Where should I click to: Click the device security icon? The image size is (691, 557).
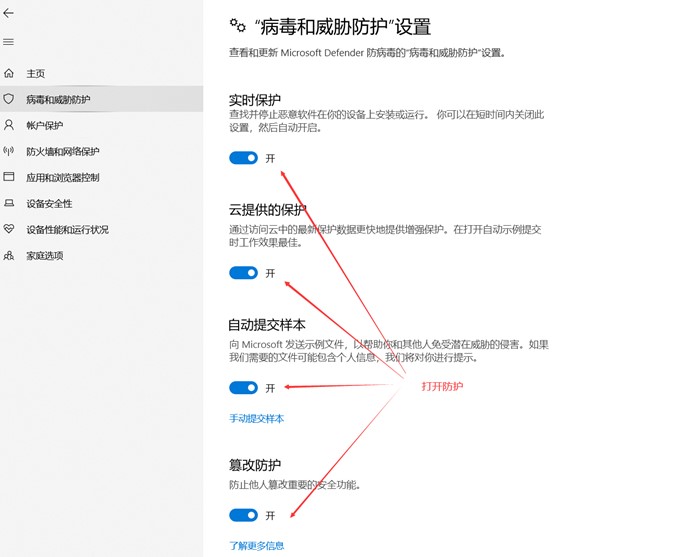tap(9, 204)
